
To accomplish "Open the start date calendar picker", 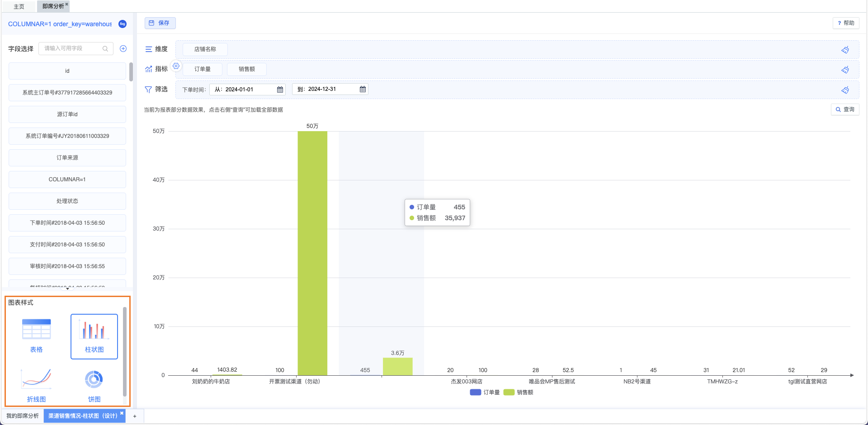I will click(x=280, y=90).
